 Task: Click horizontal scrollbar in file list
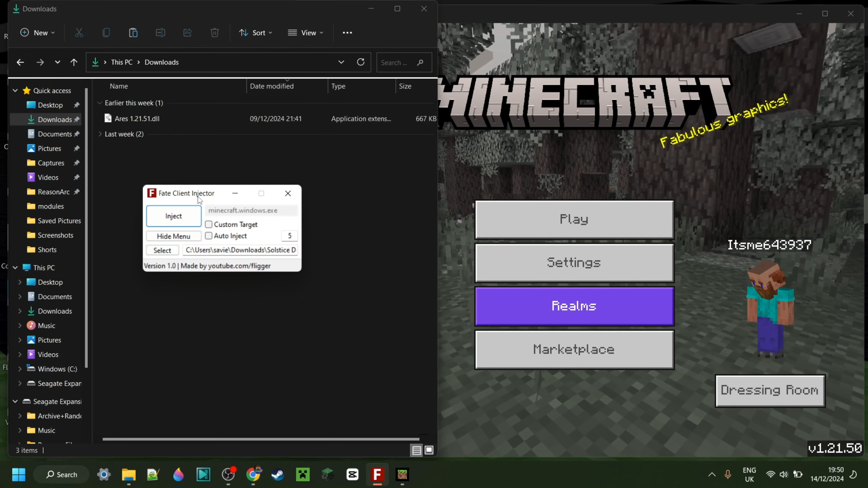pyautogui.click(x=261, y=439)
